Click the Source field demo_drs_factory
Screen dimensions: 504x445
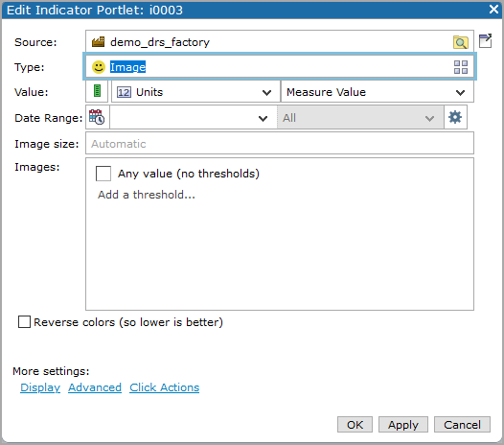coord(280,41)
